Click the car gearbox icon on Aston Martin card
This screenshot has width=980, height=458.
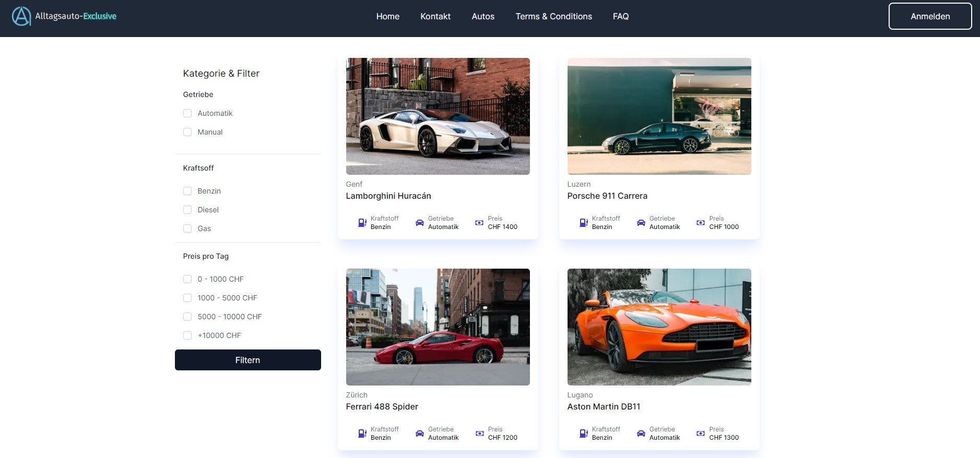[x=641, y=433]
